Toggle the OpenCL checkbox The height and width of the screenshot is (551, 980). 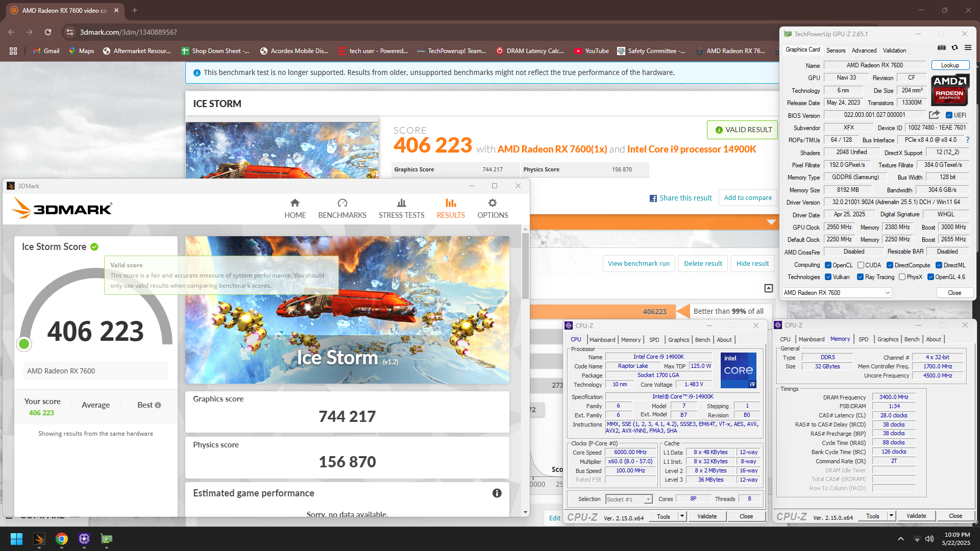point(828,265)
